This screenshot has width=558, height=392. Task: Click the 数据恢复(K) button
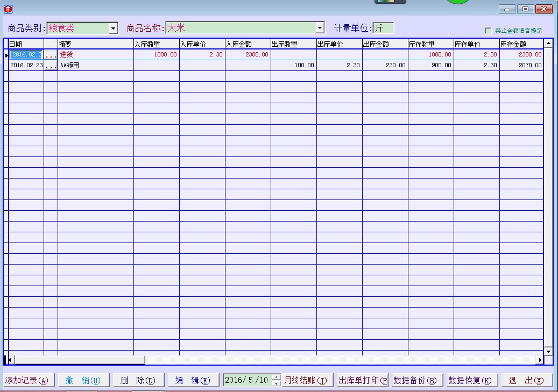tap(471, 380)
